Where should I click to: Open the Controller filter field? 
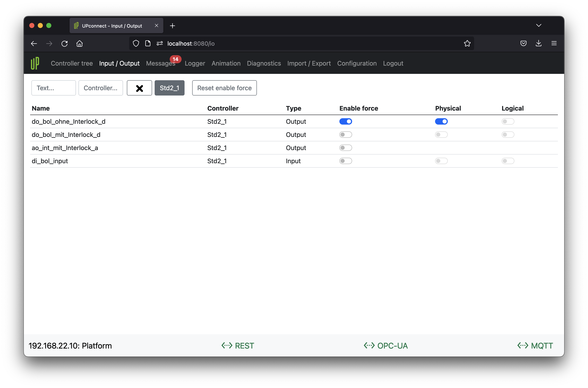pyautogui.click(x=100, y=88)
